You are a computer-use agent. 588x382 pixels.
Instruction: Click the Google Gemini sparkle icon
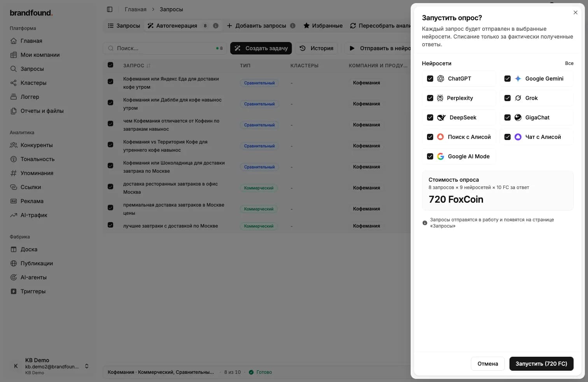518,79
